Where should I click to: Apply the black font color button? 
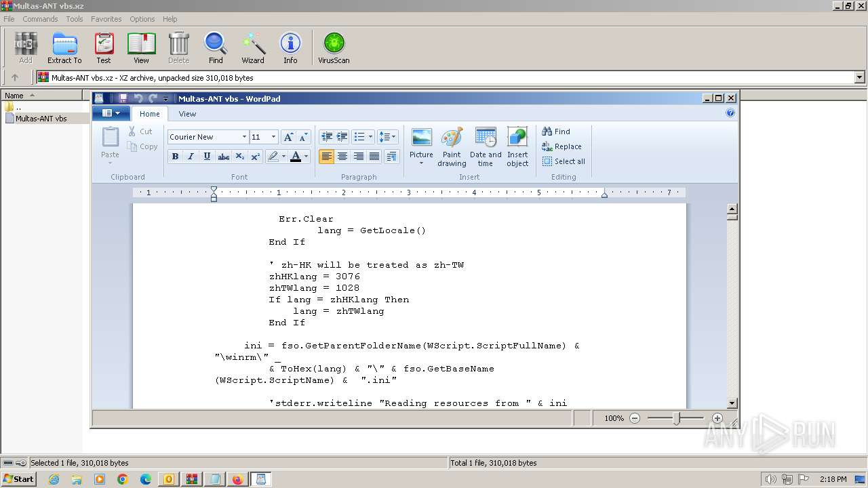(296, 157)
